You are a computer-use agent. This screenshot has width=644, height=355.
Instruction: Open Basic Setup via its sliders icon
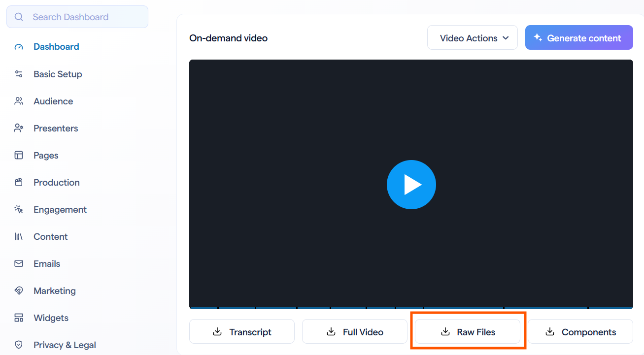19,74
